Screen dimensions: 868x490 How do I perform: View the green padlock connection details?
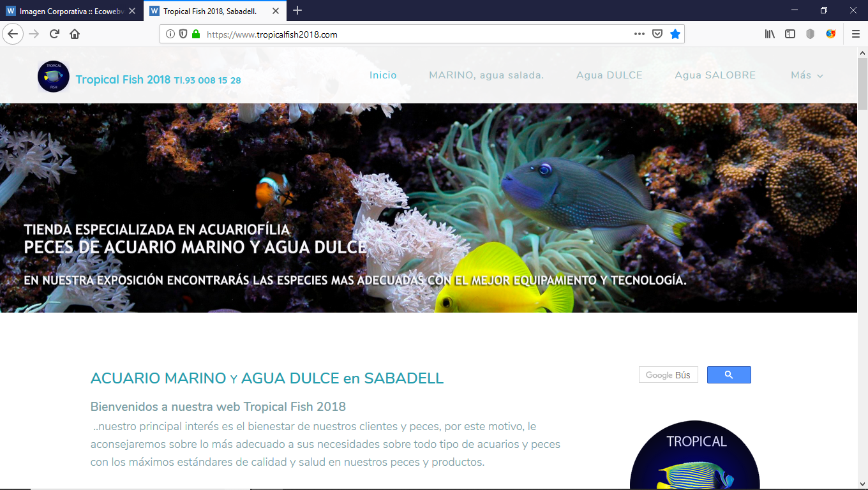point(196,34)
